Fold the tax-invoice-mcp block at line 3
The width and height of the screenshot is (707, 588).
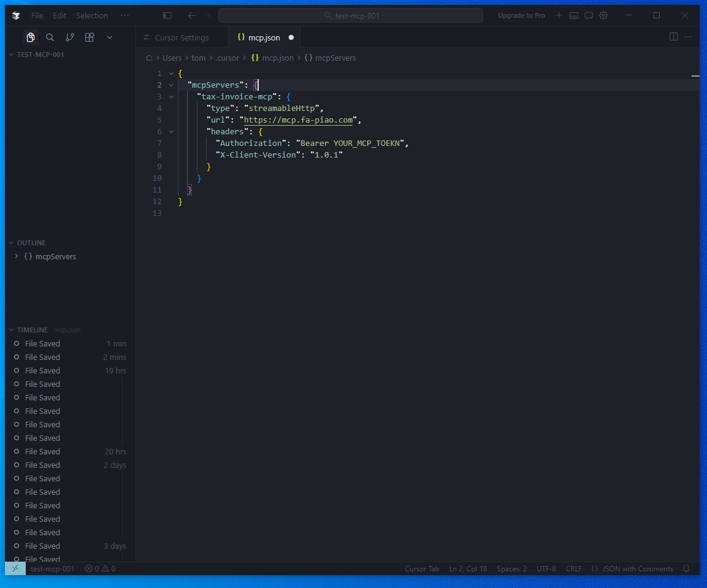(171, 96)
